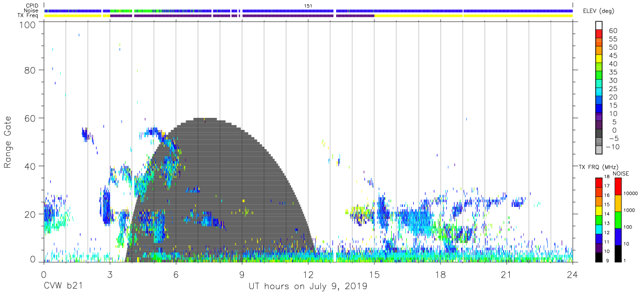
Task: Pick the orange cell of NOISE color bar
Action: pyautogui.click(x=617, y=203)
